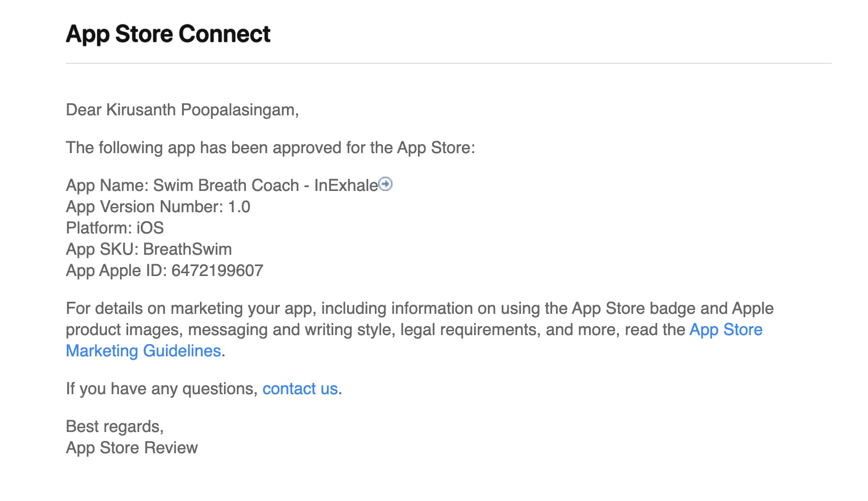Open the App Store Marketing Guidelines link
868x501 pixels.
tap(725, 329)
